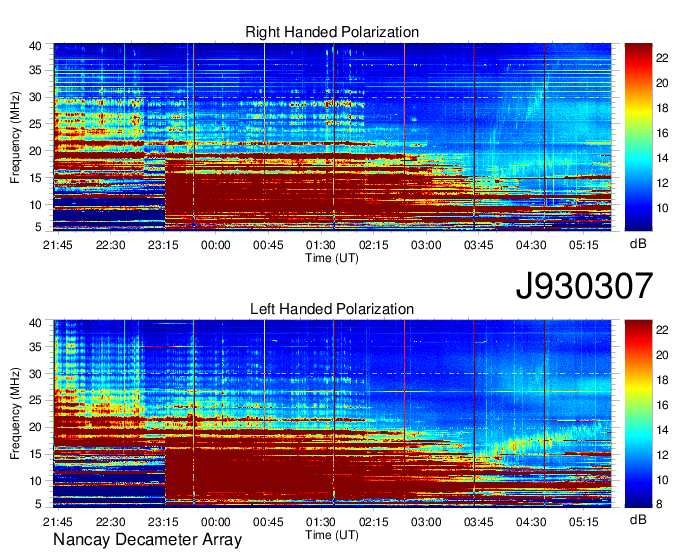This screenshot has width=680, height=552.
Task: Click the 16 value on top colorbar
Action: 662,133
